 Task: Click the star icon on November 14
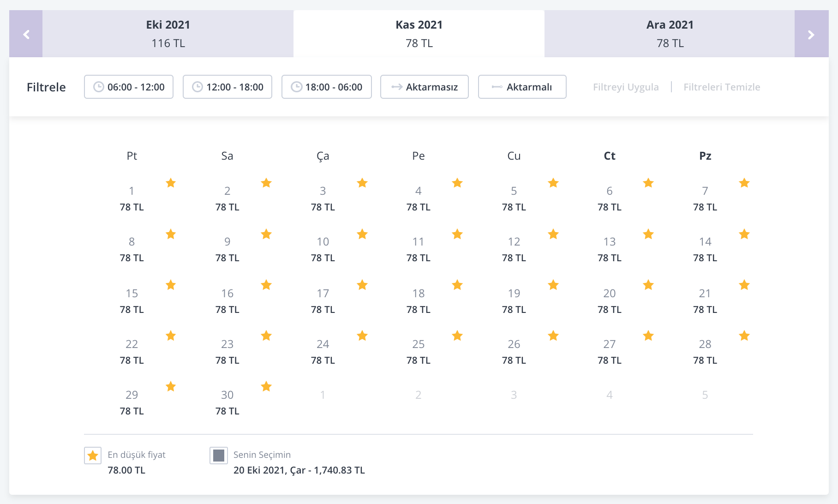click(744, 234)
